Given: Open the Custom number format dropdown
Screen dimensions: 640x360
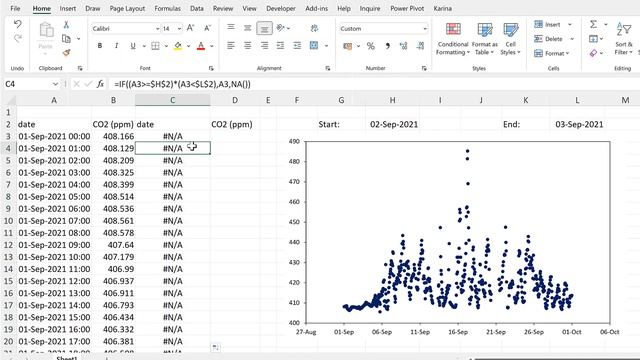Looking at the screenshot, I should (x=424, y=29).
